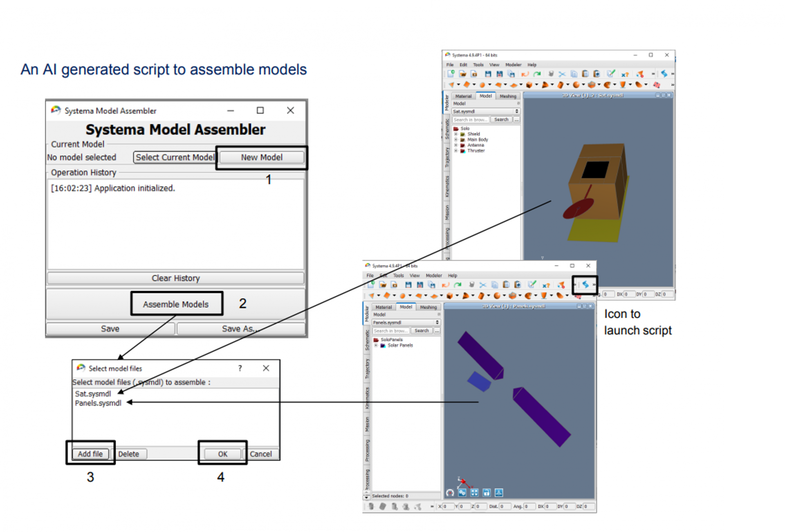Click the blue launch-script icon inside the black box

585,285
